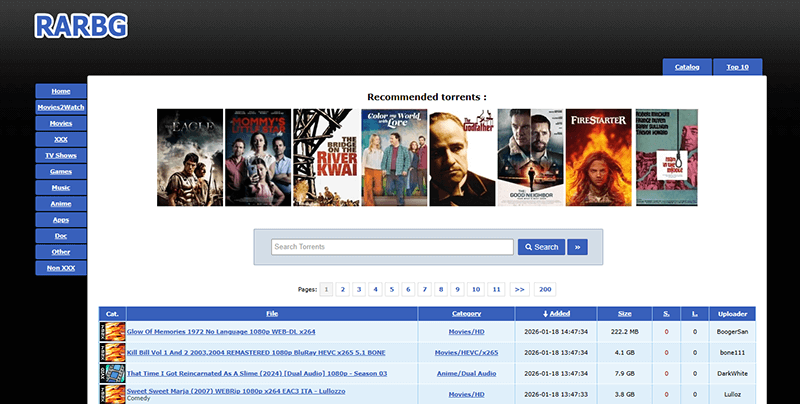The image size is (800, 404).
Task: Open The Godfather poster
Action: (x=462, y=157)
